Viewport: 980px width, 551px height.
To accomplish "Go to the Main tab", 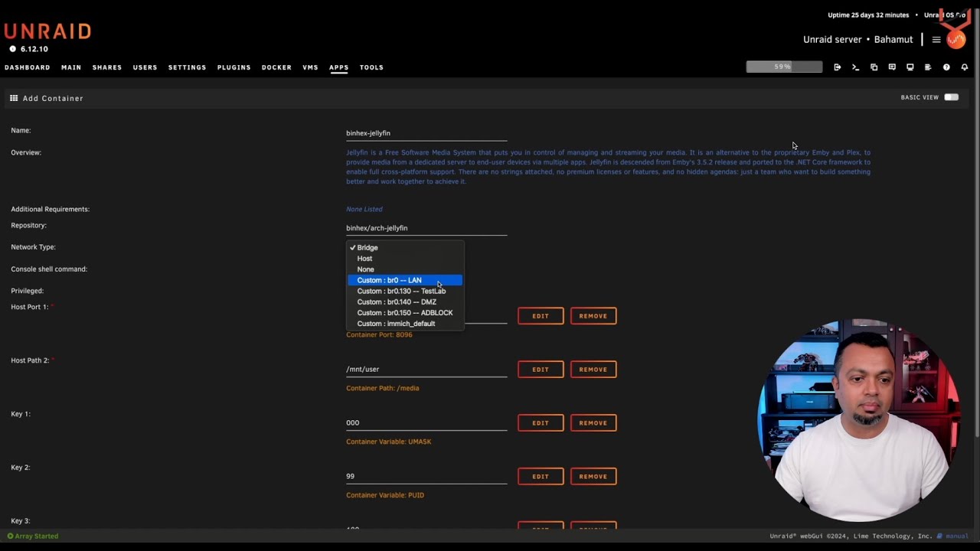I will [x=71, y=67].
